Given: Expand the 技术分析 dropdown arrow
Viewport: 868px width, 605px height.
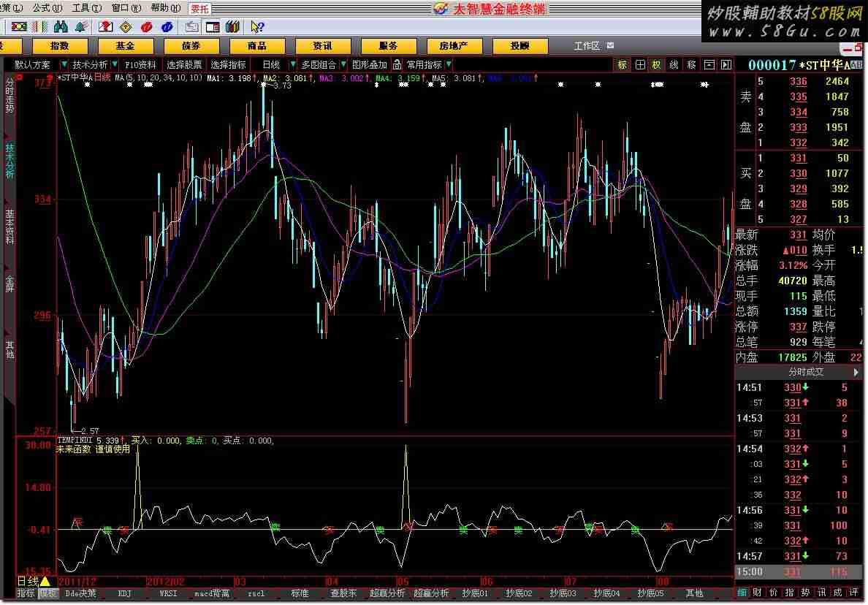Looking at the screenshot, I should (115, 65).
